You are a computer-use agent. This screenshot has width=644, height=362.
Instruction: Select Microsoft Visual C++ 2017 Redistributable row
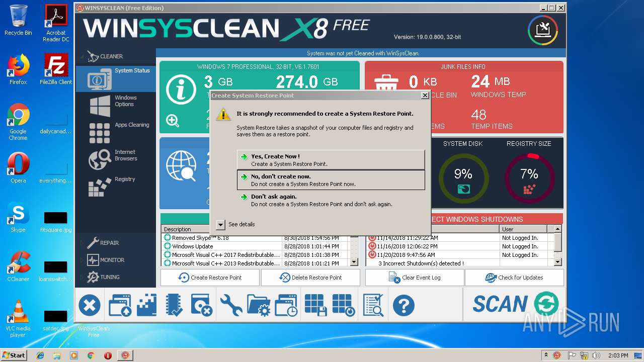point(256,255)
